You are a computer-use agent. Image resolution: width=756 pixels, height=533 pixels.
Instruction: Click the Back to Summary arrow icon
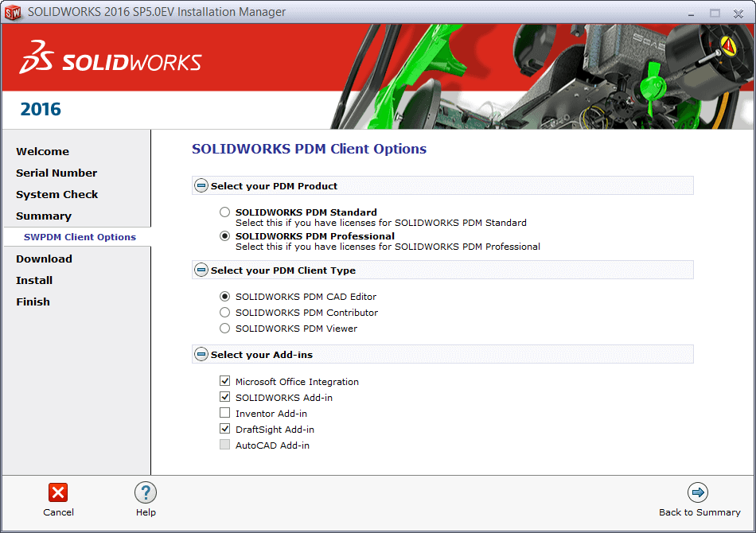[x=698, y=492]
